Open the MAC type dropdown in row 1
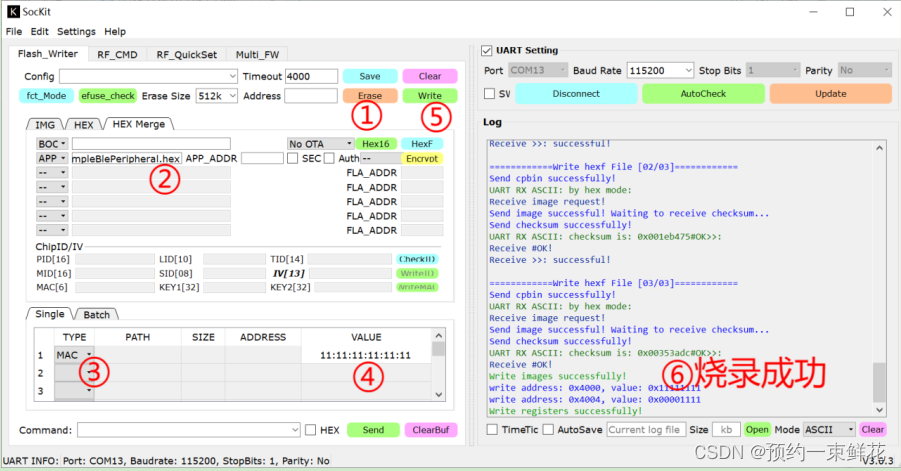Screen dimensions: 901x471 (x=74, y=355)
